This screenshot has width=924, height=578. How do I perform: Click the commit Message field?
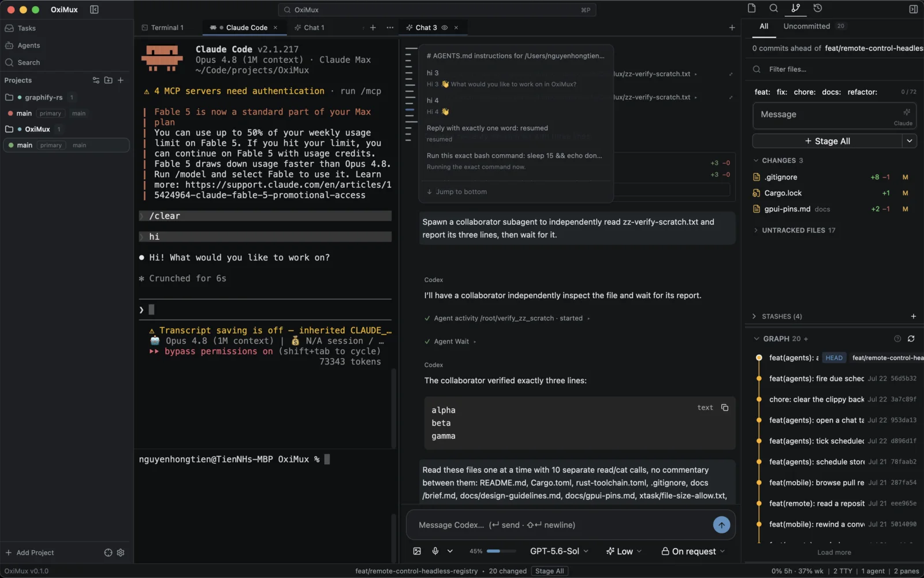coord(834,116)
